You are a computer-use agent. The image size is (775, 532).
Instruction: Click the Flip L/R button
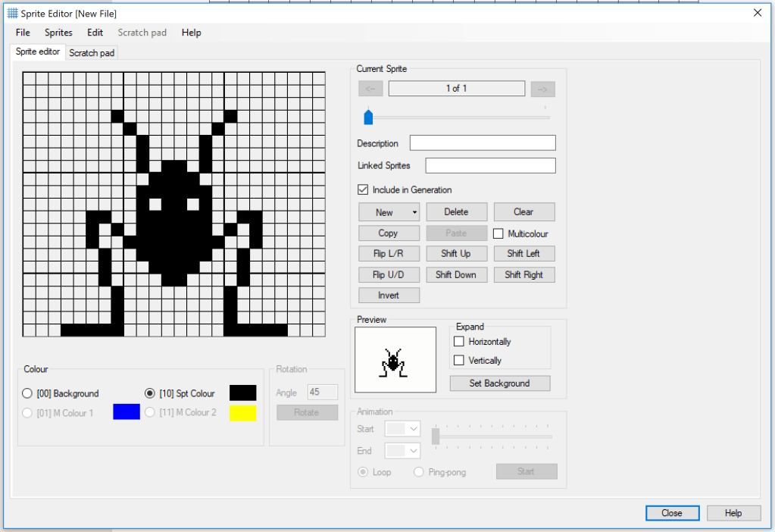(389, 254)
